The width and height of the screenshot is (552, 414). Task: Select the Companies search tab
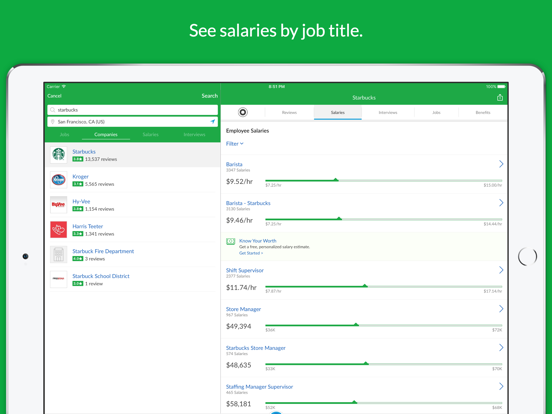click(x=106, y=134)
